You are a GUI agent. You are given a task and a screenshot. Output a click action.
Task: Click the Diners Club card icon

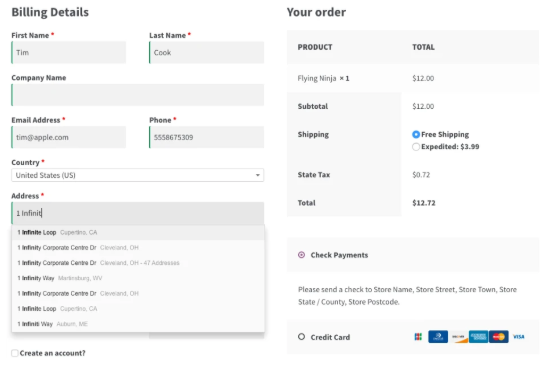[438, 337]
